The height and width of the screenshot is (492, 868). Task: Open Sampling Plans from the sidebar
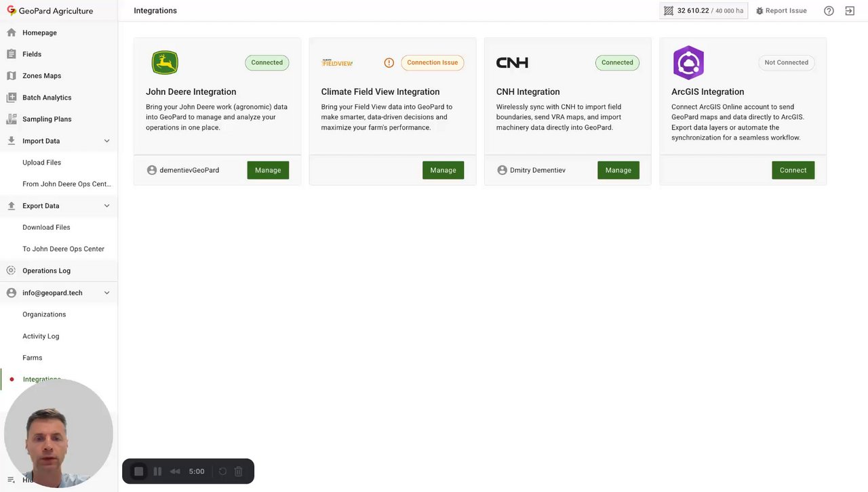(47, 119)
